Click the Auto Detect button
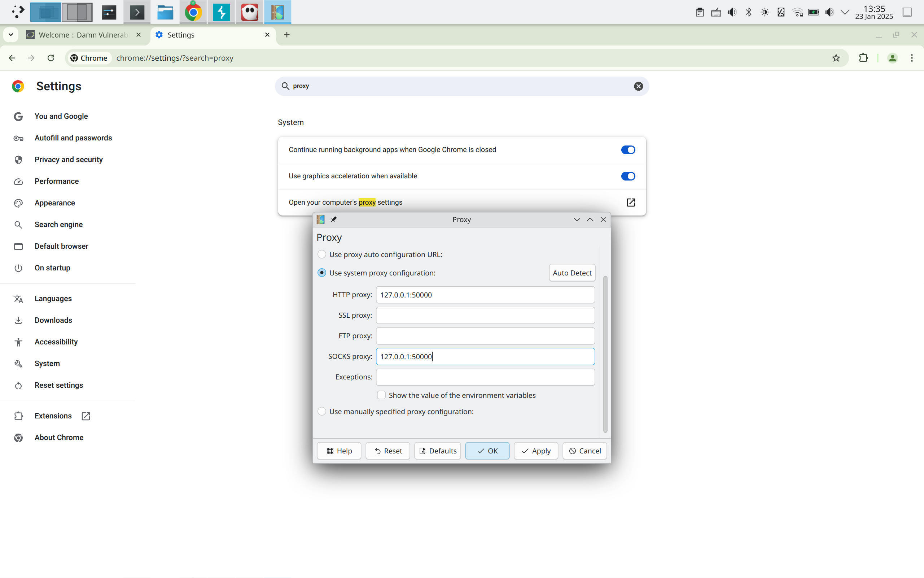 [572, 273]
